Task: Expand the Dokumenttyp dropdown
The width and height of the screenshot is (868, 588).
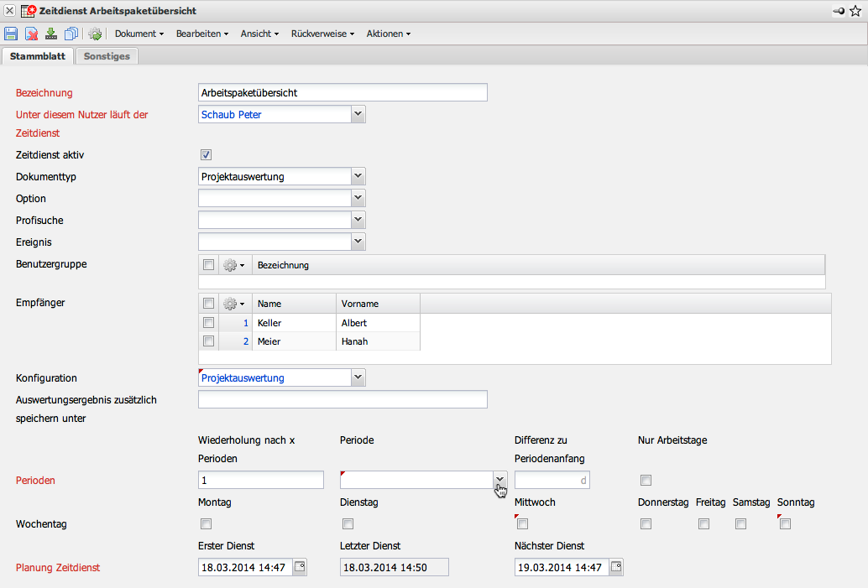Action: [x=358, y=176]
